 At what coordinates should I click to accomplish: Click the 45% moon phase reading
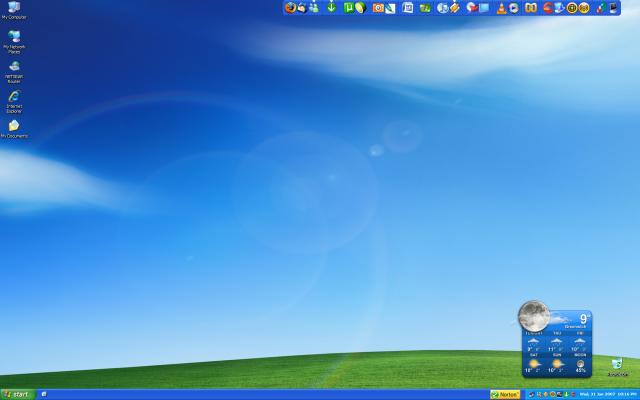coord(580,371)
